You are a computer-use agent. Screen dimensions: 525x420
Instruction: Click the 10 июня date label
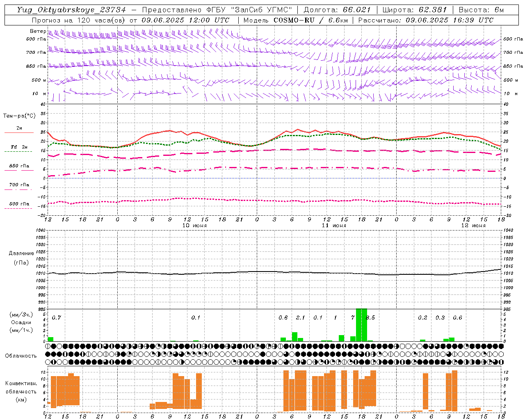tap(194, 226)
